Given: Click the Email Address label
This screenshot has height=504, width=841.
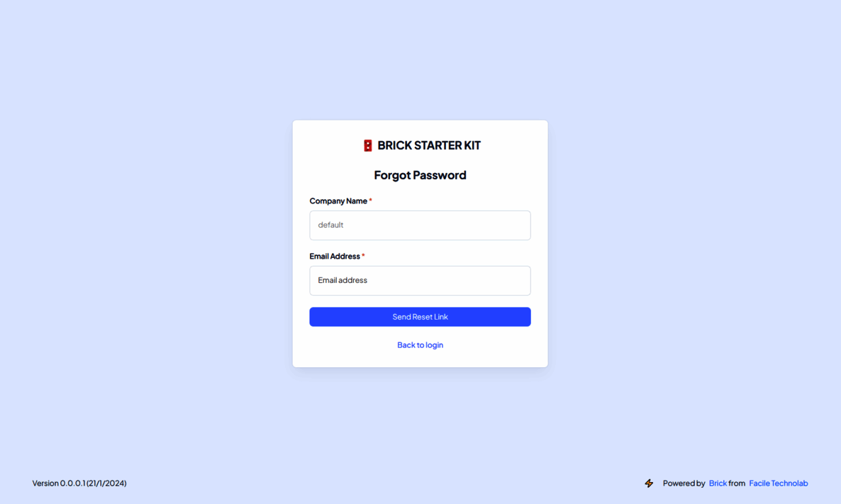Looking at the screenshot, I should pos(335,257).
